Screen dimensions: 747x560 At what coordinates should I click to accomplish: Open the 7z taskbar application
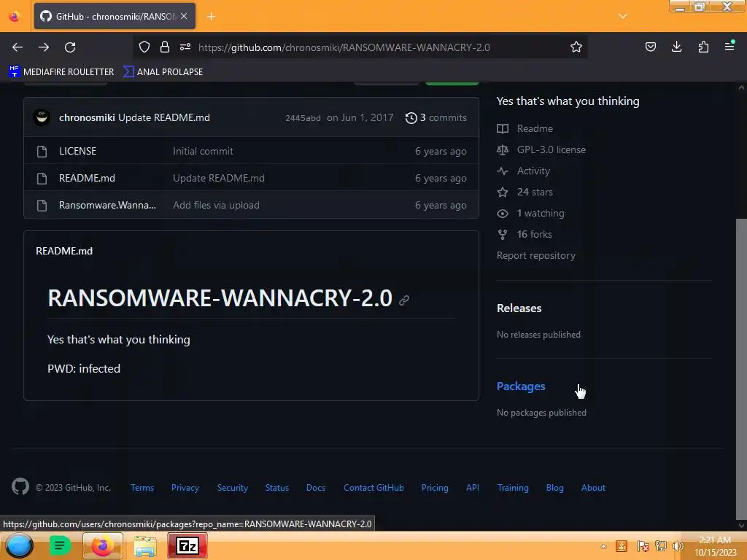187,545
